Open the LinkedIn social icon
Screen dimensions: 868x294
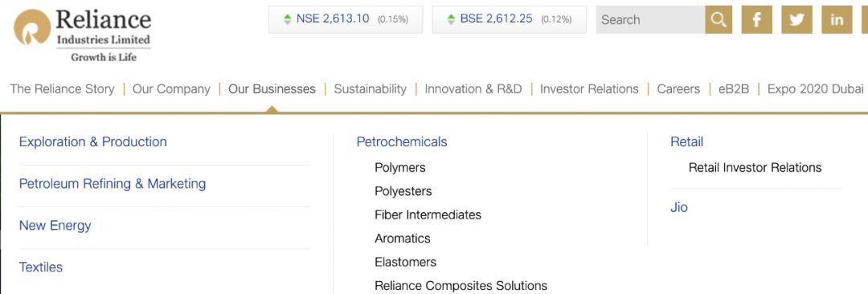click(x=837, y=20)
